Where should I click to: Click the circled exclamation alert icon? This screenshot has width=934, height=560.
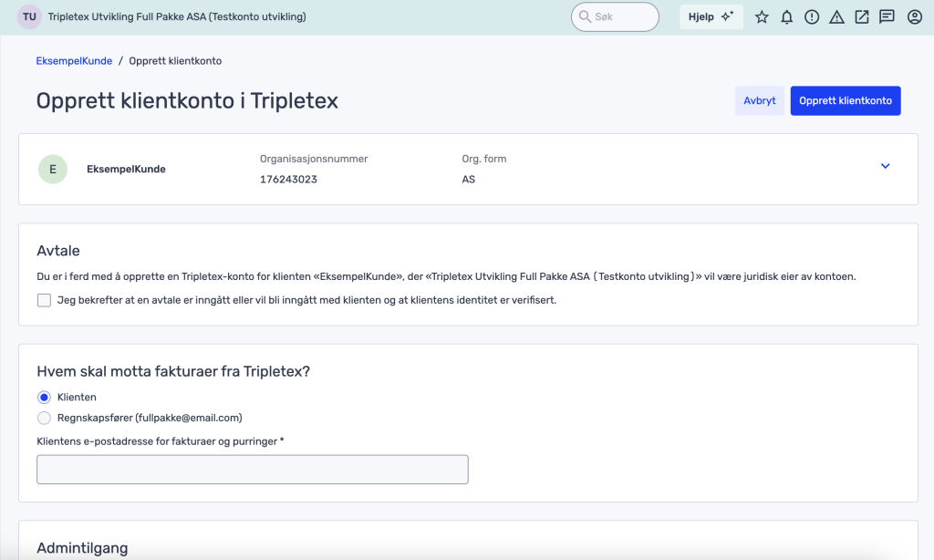pyautogui.click(x=812, y=17)
